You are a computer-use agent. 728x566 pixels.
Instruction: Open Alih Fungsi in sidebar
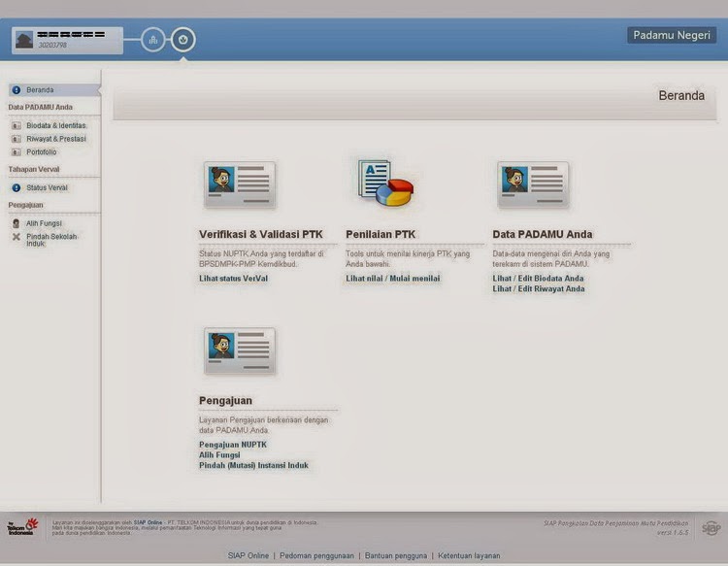coord(44,223)
